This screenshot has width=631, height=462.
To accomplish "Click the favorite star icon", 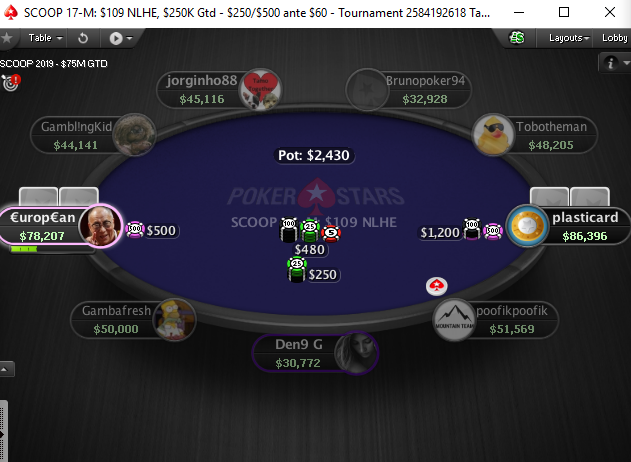I will click(6, 38).
